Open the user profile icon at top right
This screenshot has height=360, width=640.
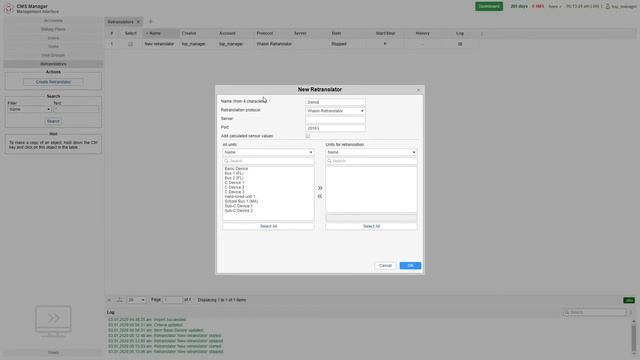[607, 7]
